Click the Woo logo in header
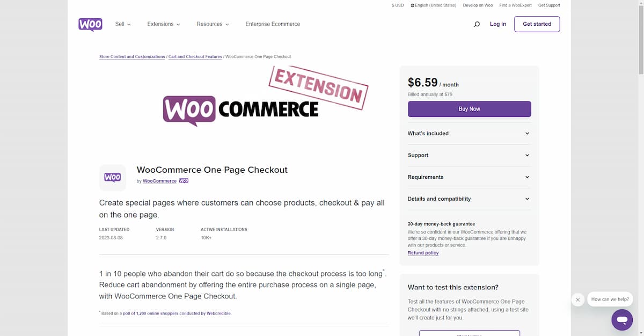 [x=90, y=24]
